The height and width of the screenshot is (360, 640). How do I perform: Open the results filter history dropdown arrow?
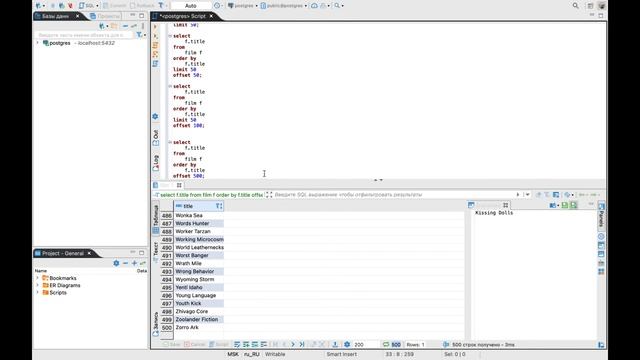527,195
